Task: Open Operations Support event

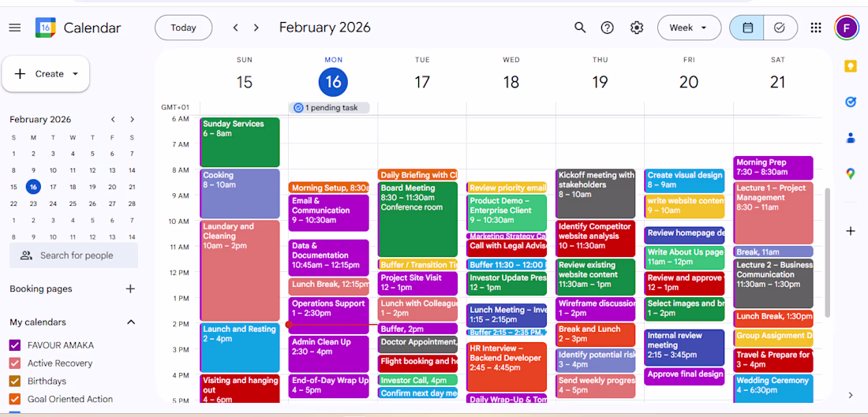Action: [329, 315]
